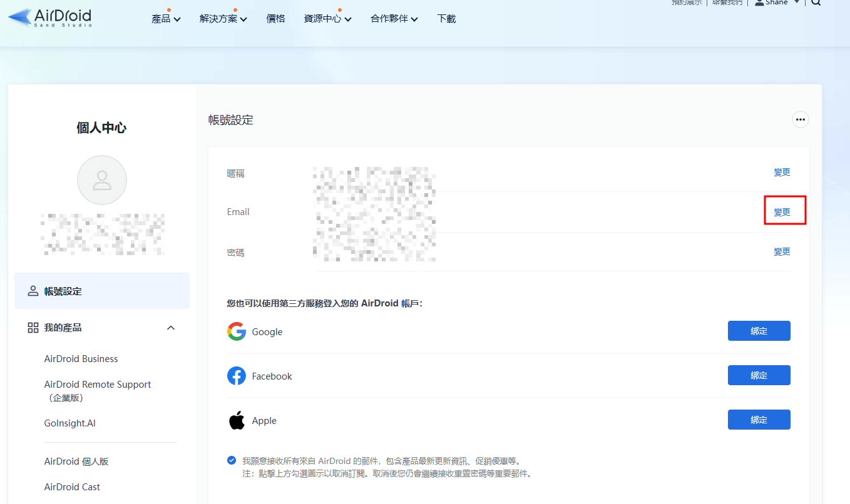Click the 暱稱 field label
This screenshot has width=850, height=504.
point(235,173)
